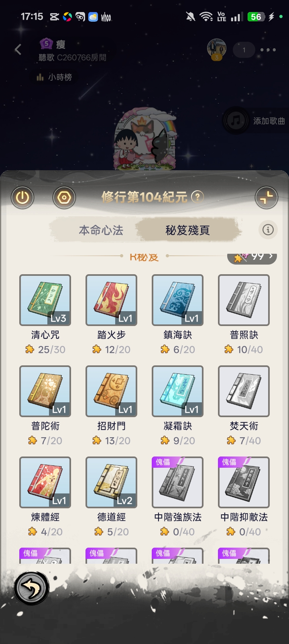
Task: Collapse the panel with the shrink icon
Action: [267, 198]
